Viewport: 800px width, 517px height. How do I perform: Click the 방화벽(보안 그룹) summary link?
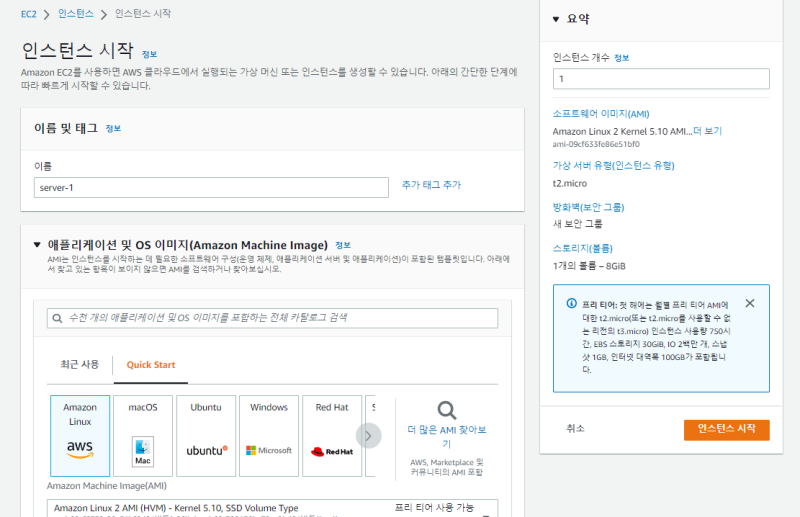click(589, 207)
